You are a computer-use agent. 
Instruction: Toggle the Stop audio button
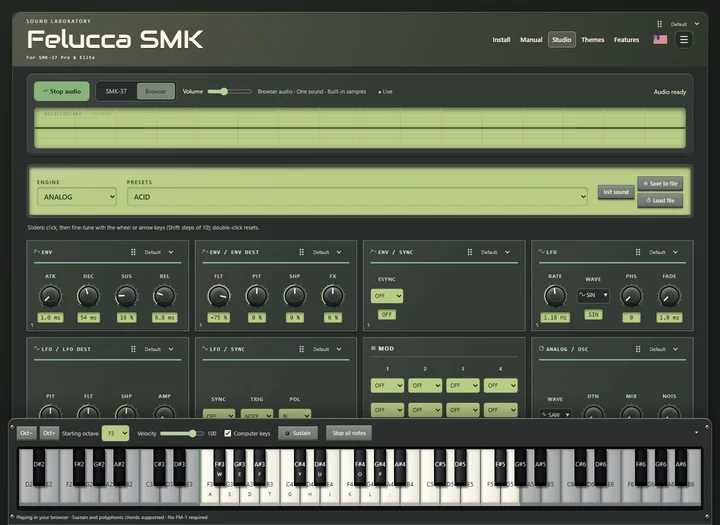(x=62, y=91)
